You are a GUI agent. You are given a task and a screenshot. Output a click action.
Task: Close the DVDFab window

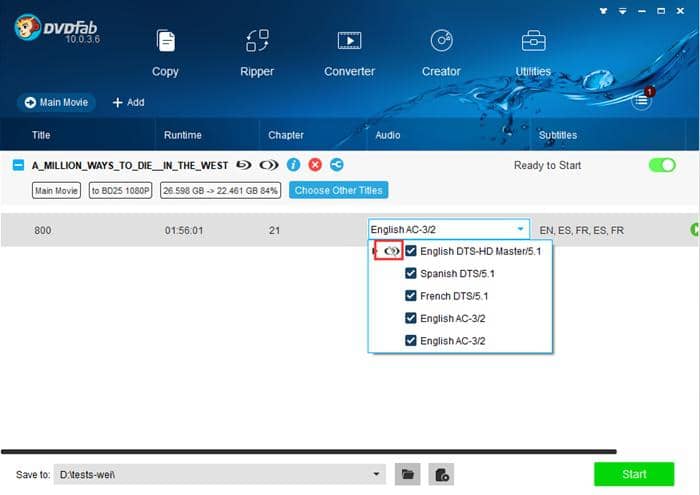click(680, 11)
